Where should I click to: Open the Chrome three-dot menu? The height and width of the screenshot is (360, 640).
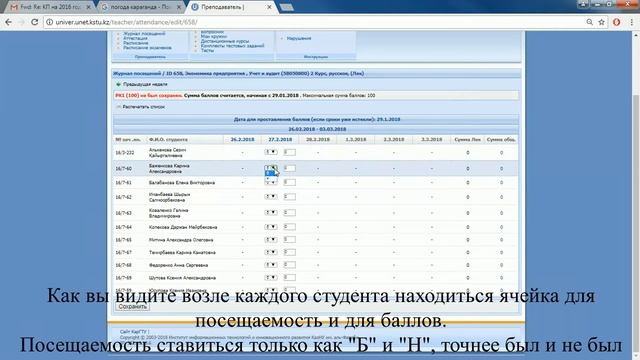[631, 22]
